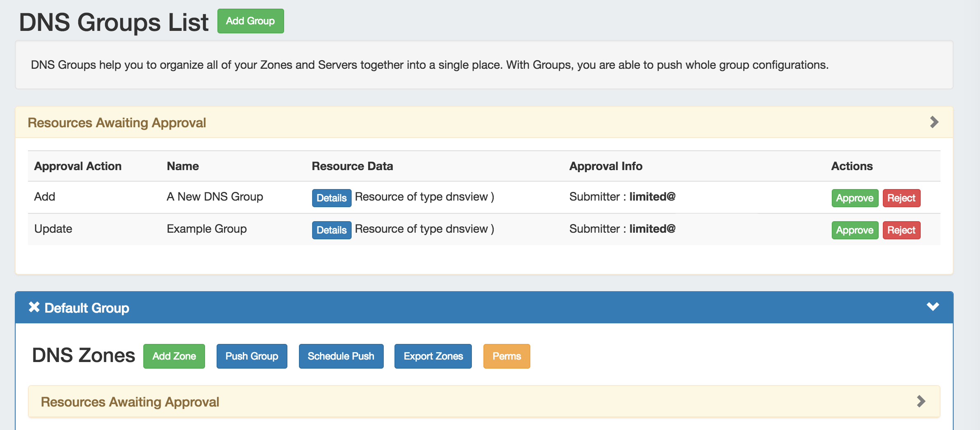Click the top Resources Awaiting Approval heading
980x430 pixels.
click(x=117, y=123)
